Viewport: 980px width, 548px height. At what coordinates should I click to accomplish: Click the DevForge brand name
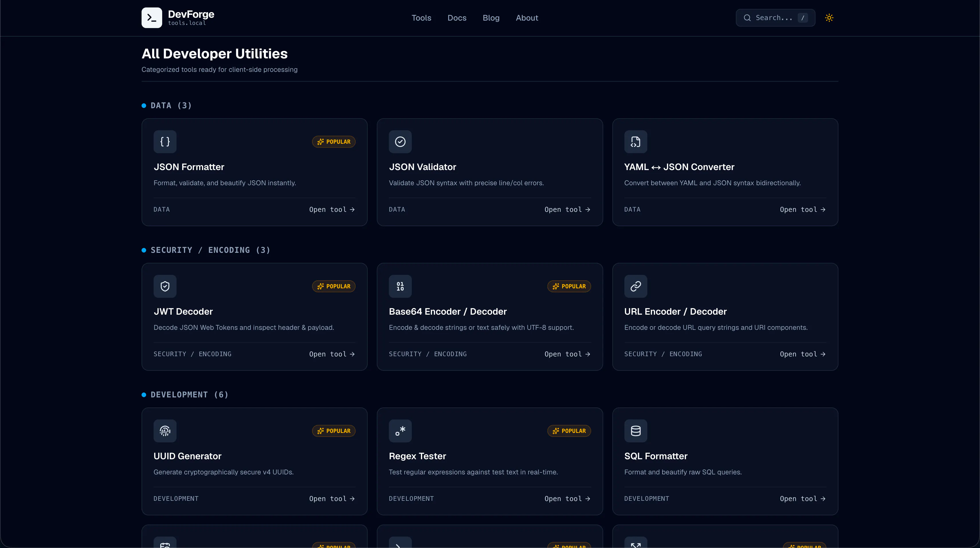coord(191,14)
